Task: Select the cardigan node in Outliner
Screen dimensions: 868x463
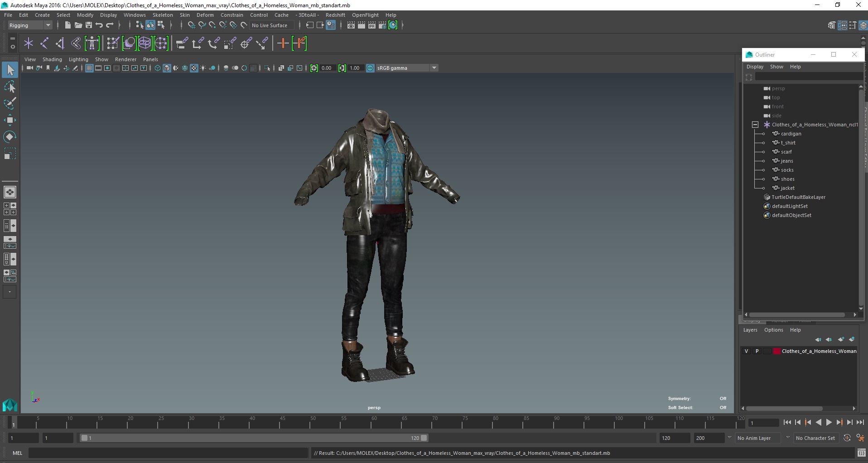Action: [791, 134]
